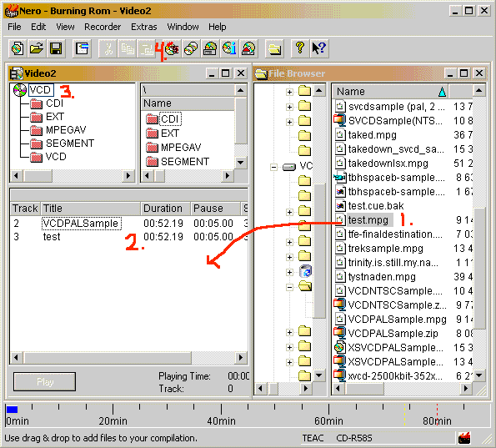The width and height of the screenshot is (496, 448).
Task: Select the SEGMENT folder in the Video2 tree
Action: pyautogui.click(x=70, y=143)
